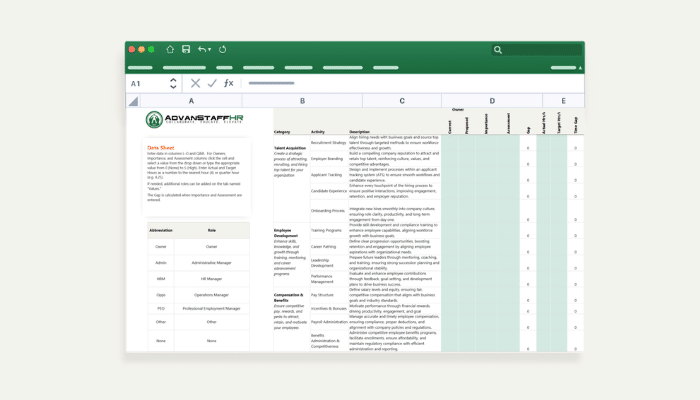Screen dimensions: 700x400
Task: Click the 'Administrative Manager' role cell
Action: [212, 263]
